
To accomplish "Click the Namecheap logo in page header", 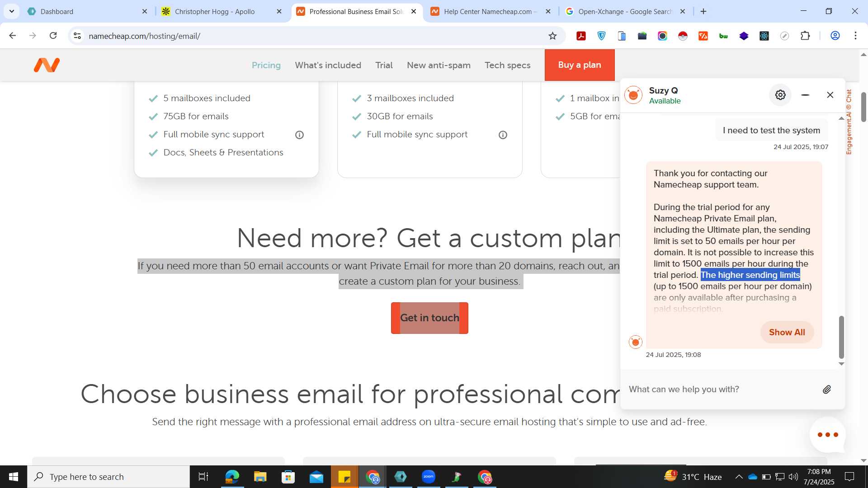I will (47, 65).
